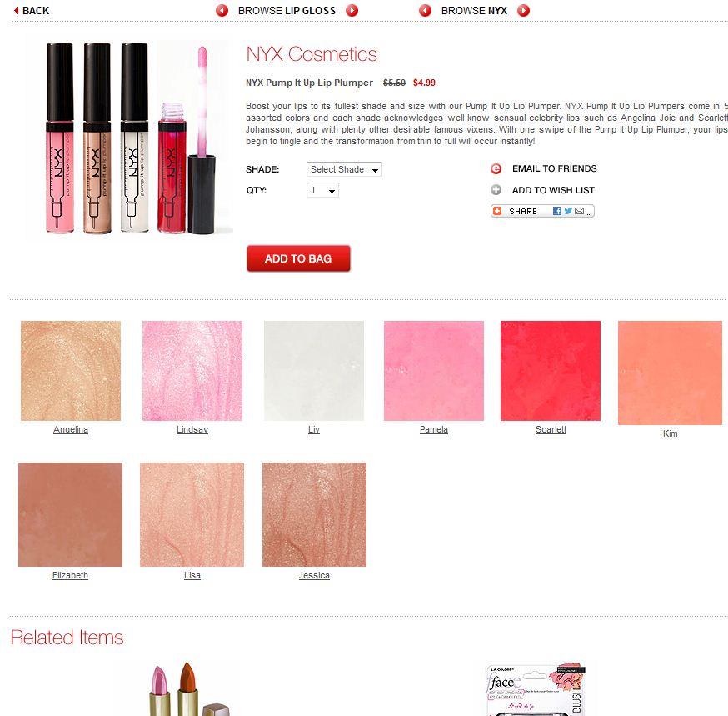728x716 pixels.
Task: Click the Jessica shade swatch
Action: tap(314, 514)
